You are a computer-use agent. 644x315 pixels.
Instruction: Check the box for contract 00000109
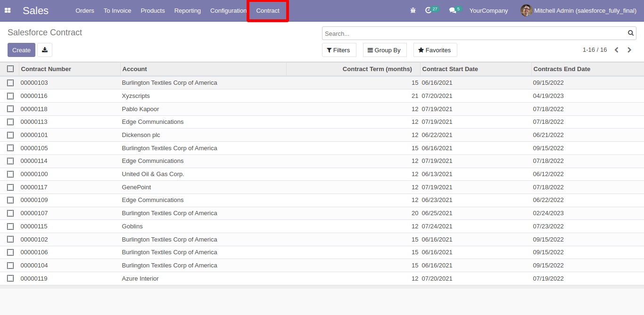tap(10, 200)
